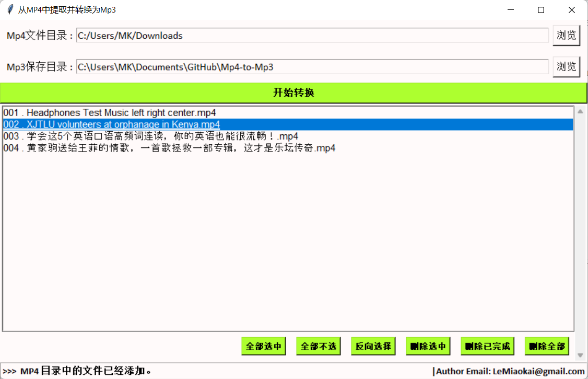Click 反向选择 to invert selection
Viewport: 588px width, 379px height.
point(373,346)
